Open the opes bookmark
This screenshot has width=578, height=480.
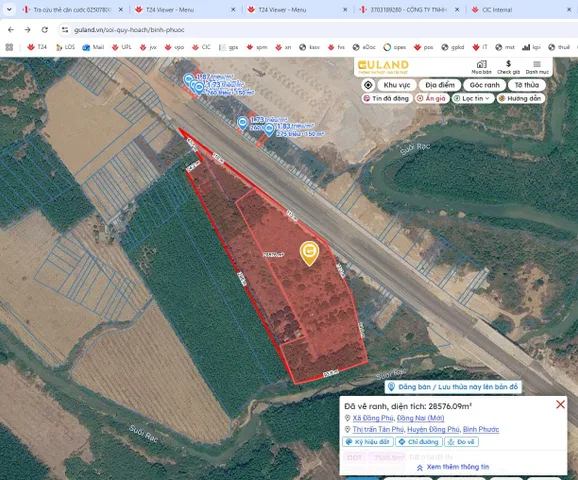395,47
